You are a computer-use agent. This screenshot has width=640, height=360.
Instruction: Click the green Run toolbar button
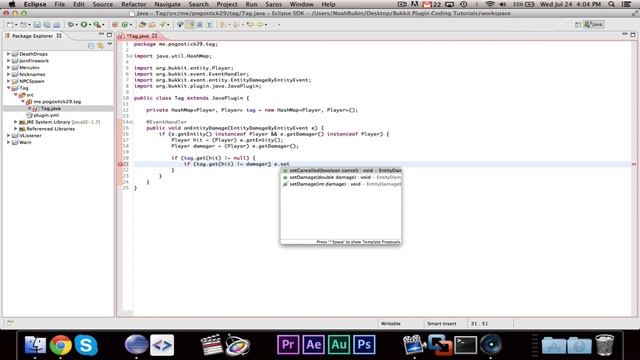click(x=84, y=24)
